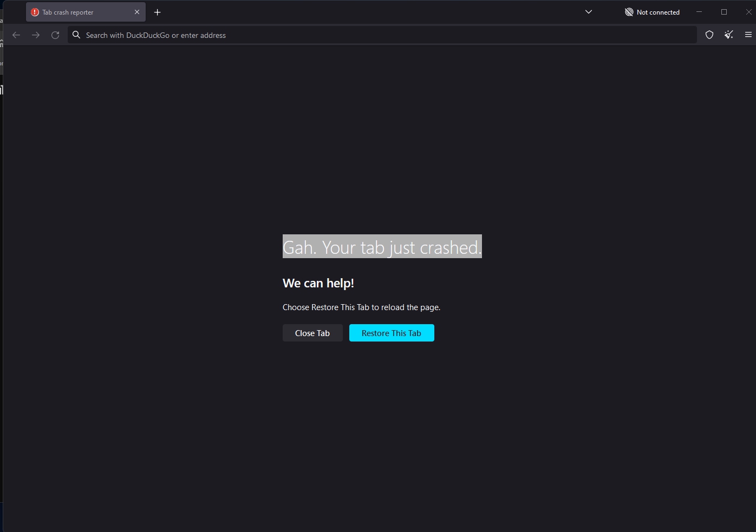Select the Tab crash reporter tab
This screenshot has width=756, height=532.
(76, 12)
